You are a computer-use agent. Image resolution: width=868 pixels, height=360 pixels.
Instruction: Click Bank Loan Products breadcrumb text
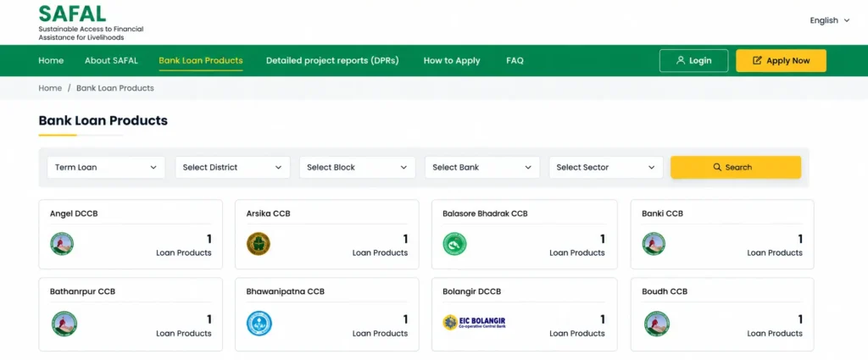click(x=115, y=88)
